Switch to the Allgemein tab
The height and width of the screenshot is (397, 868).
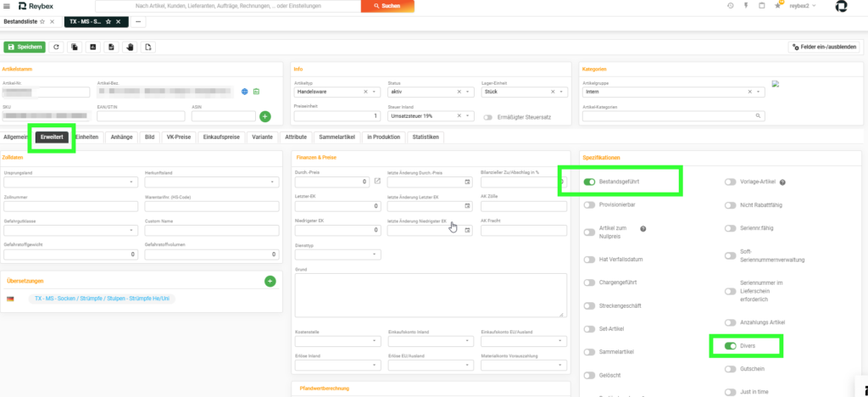tap(16, 137)
